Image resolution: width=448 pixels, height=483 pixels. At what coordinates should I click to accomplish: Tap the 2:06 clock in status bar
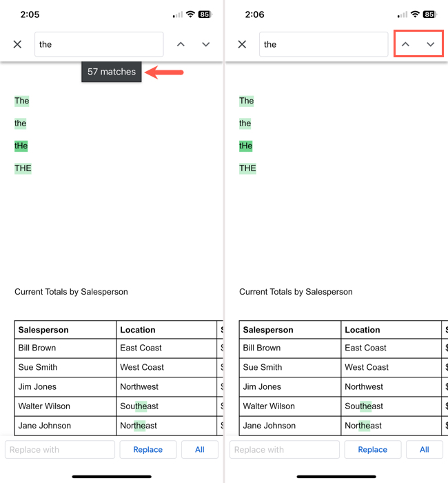pos(254,14)
